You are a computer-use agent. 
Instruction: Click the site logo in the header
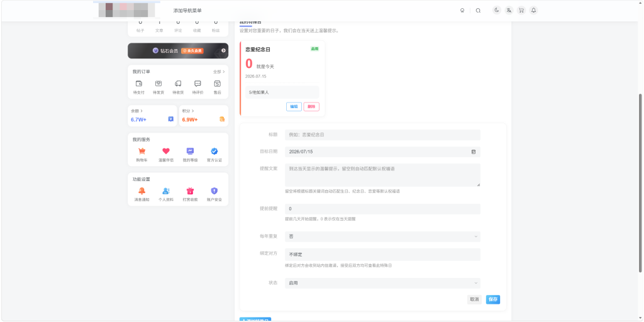pos(126,9)
